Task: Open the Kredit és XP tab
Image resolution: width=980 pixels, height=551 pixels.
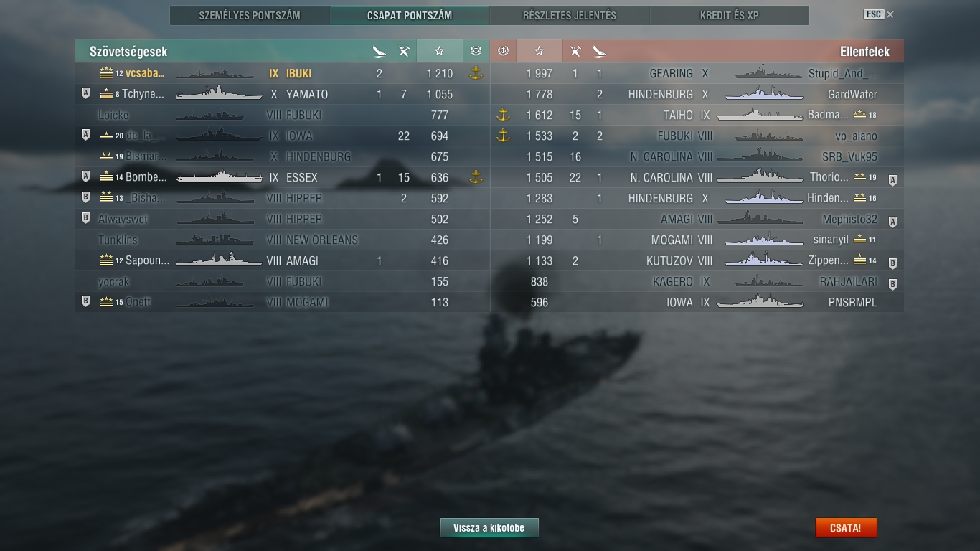Action: 730,15
